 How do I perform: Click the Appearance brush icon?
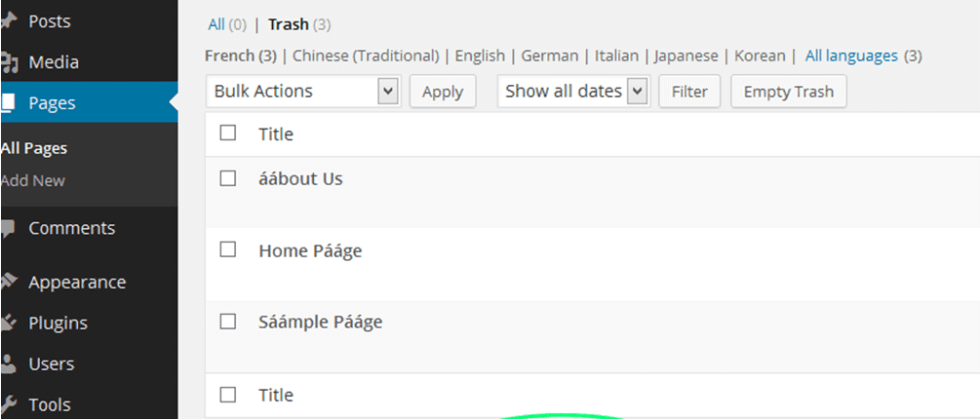click(x=9, y=282)
